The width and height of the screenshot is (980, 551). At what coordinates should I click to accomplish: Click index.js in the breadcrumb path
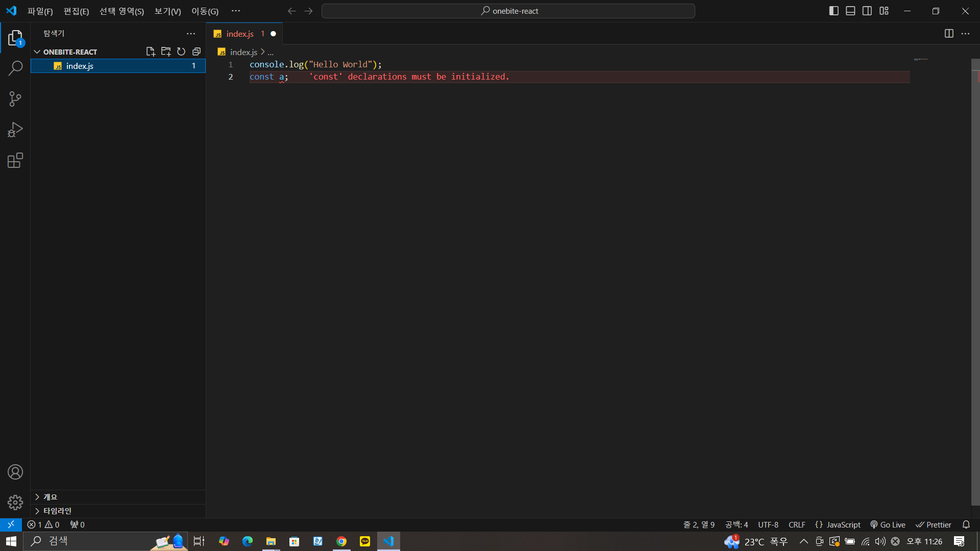click(x=243, y=53)
